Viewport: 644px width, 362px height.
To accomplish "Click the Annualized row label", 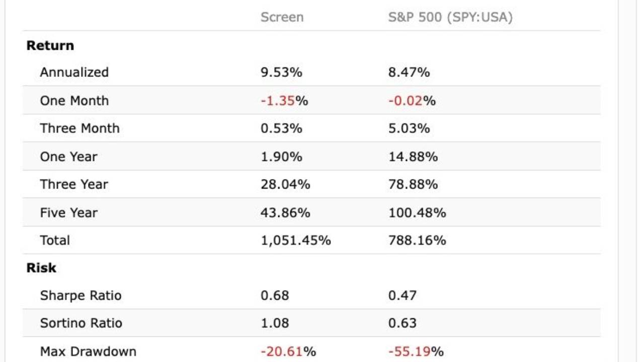I will pos(74,72).
